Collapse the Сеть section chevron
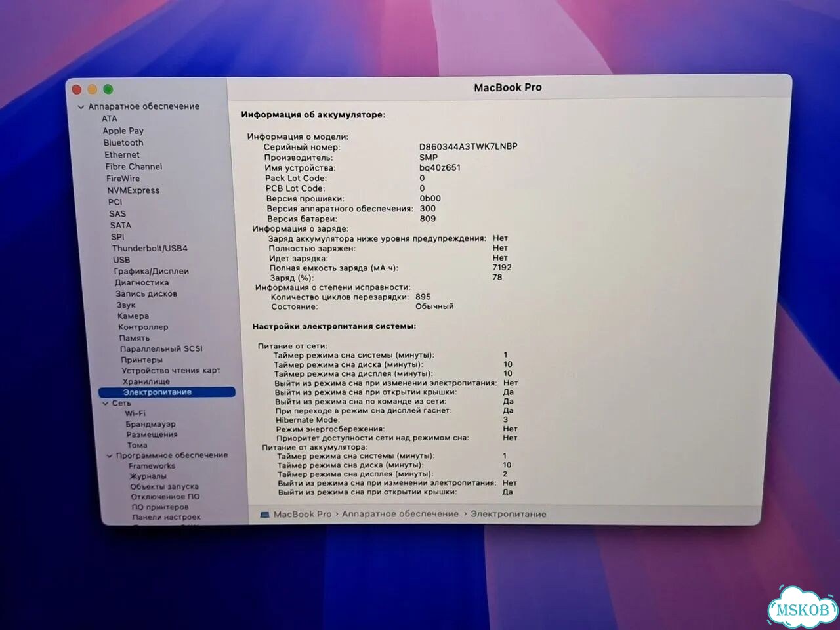The width and height of the screenshot is (840, 630). point(106,403)
